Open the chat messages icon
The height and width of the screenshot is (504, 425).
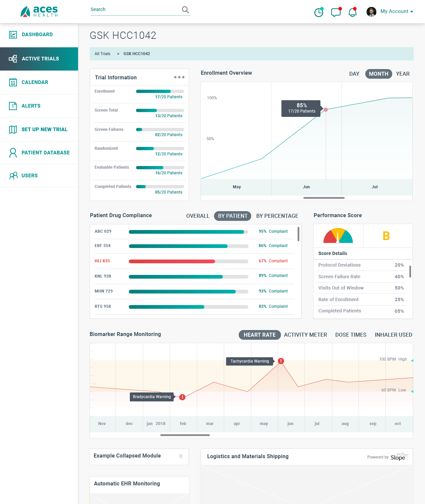(336, 12)
